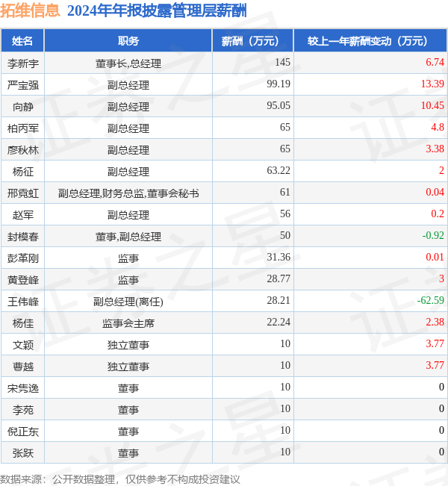Select the name cell 李苑
This screenshot has width=448, height=486.
click(x=23, y=411)
